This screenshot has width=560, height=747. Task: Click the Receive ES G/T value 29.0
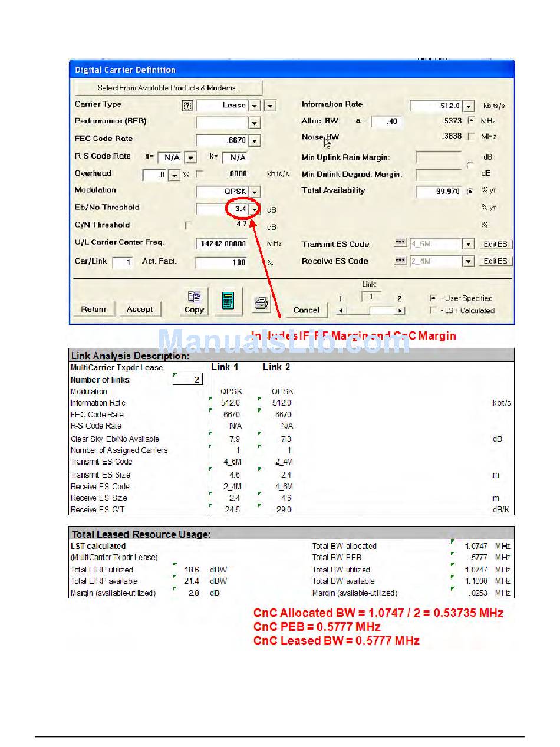[x=284, y=509]
